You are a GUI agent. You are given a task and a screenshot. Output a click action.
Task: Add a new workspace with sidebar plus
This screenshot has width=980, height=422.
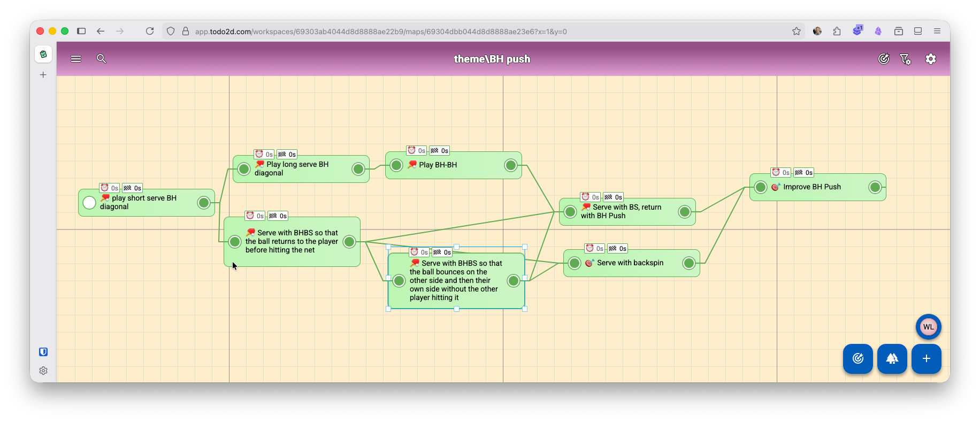pyautogui.click(x=43, y=75)
